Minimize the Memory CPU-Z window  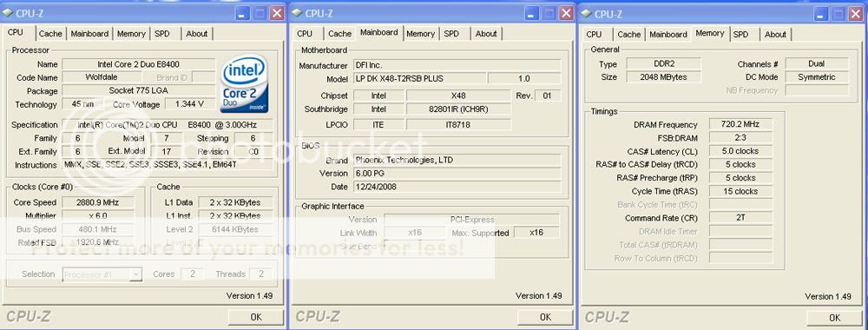(x=821, y=14)
